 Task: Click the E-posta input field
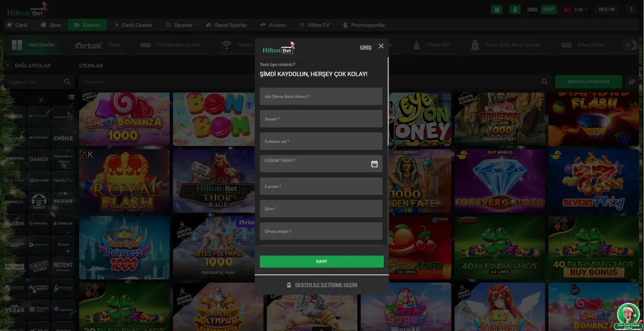[x=321, y=186]
